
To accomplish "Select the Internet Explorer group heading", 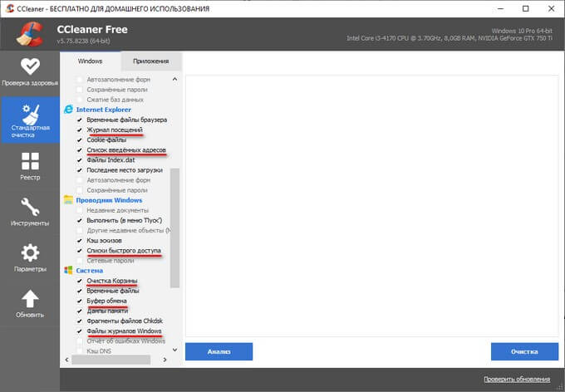I will [x=103, y=110].
